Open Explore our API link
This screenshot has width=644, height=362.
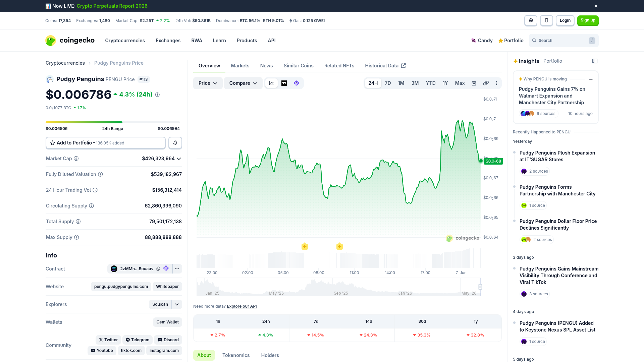tap(242, 306)
